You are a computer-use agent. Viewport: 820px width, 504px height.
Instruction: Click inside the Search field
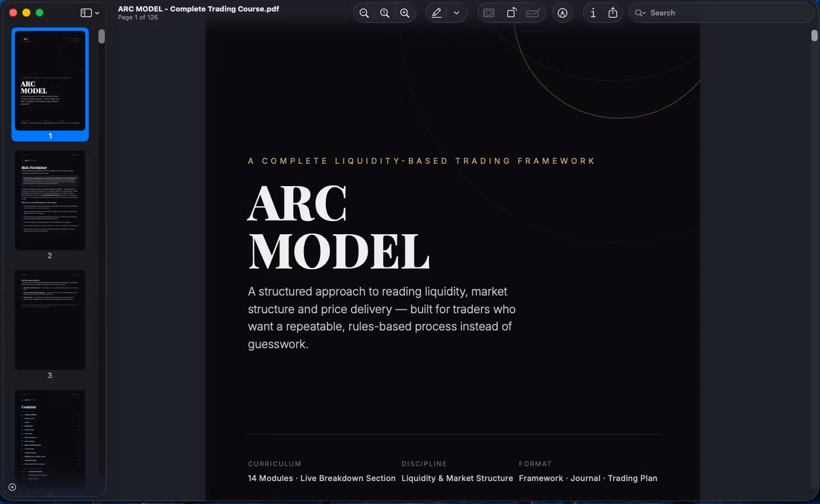click(722, 13)
